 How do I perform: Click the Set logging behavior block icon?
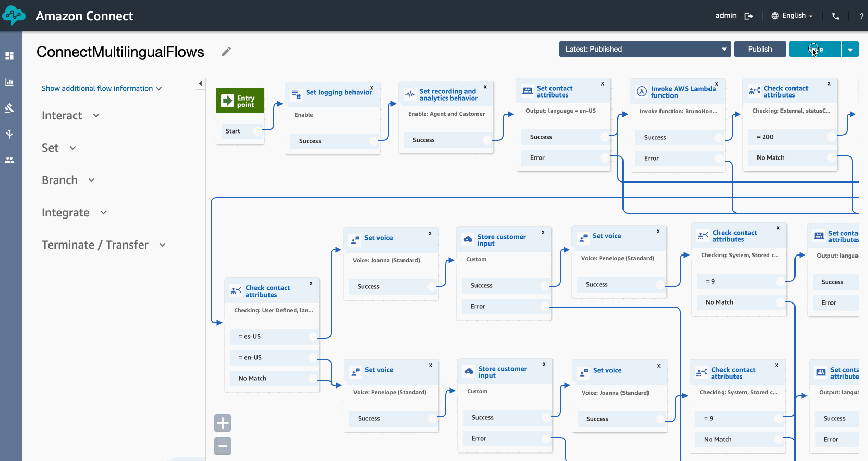(296, 94)
